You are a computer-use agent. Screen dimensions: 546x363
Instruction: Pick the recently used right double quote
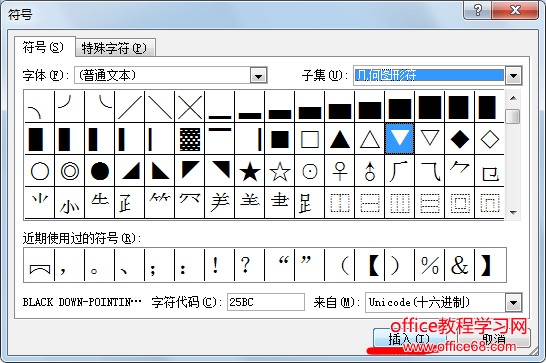pos(310,265)
